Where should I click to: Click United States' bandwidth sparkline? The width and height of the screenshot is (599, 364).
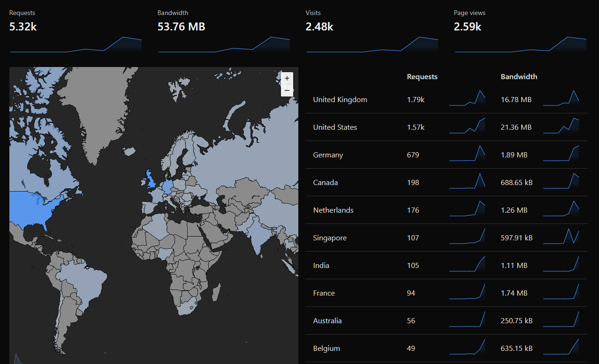[561, 126]
